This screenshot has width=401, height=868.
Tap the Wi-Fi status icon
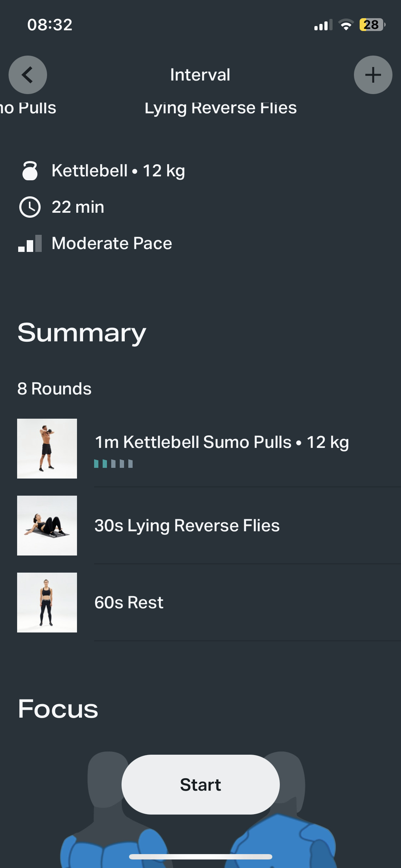[x=346, y=25]
